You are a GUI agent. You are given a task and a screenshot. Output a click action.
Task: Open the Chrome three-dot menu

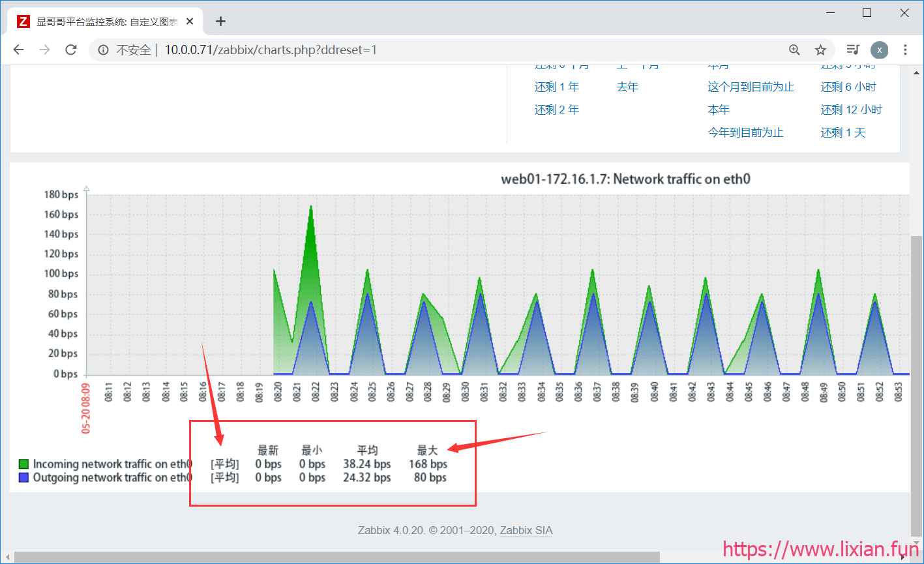pos(905,50)
